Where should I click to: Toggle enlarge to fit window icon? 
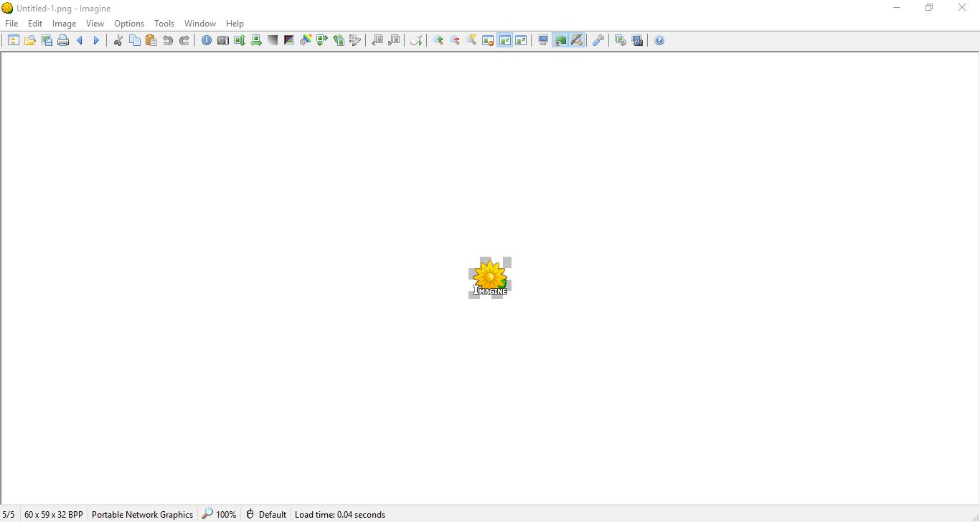coord(521,41)
